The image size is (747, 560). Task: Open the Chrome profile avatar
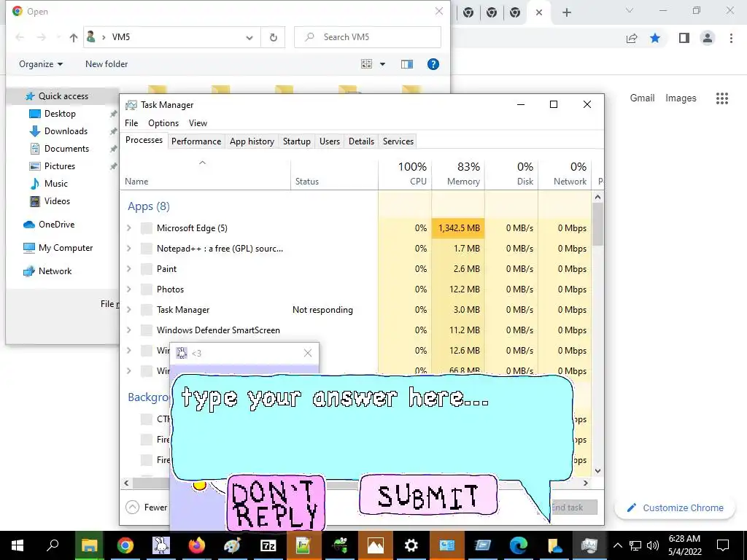(708, 38)
